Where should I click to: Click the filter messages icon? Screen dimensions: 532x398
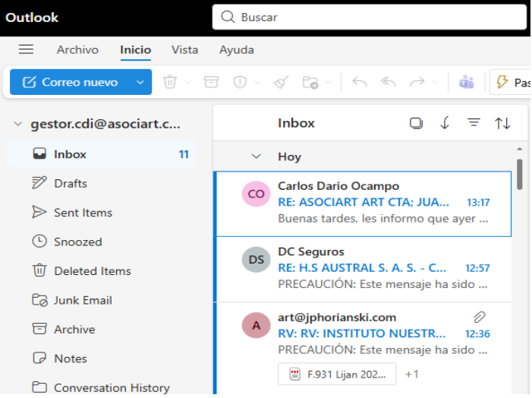pyautogui.click(x=474, y=123)
